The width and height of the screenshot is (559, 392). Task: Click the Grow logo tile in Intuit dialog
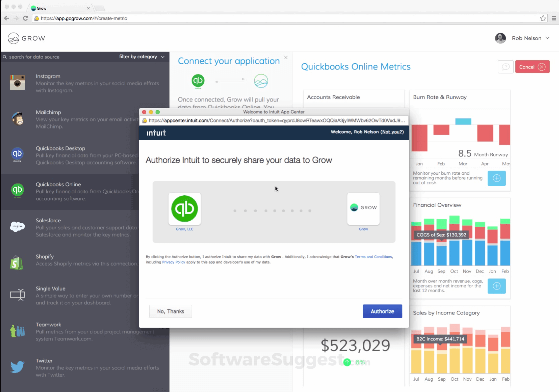[x=363, y=209]
